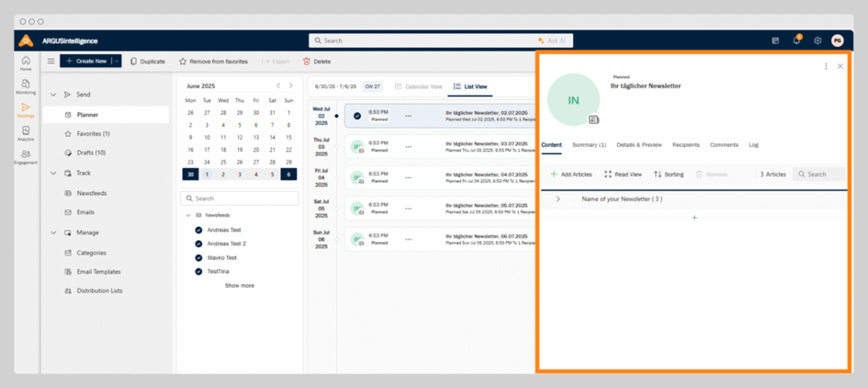Open the Create New dropdown arrow
The image size is (868, 388).
pyautogui.click(x=117, y=62)
